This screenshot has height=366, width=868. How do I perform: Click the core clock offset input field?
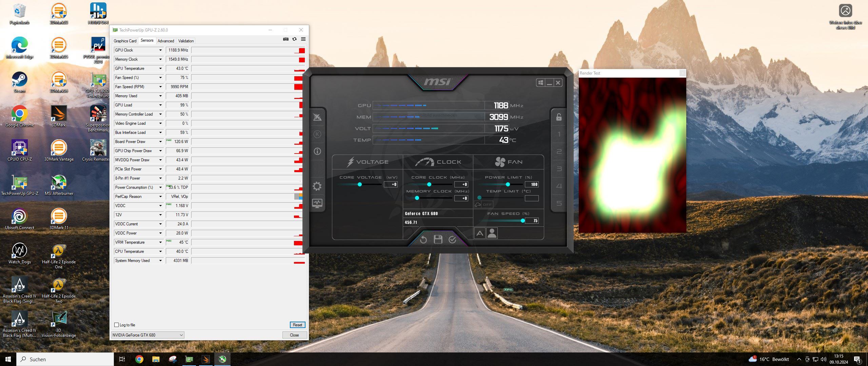461,184
